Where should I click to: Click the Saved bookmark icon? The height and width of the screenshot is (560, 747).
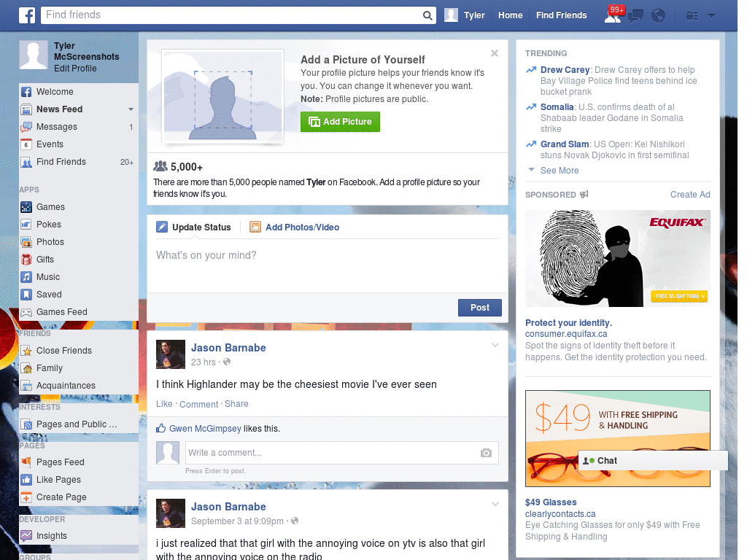coord(26,295)
